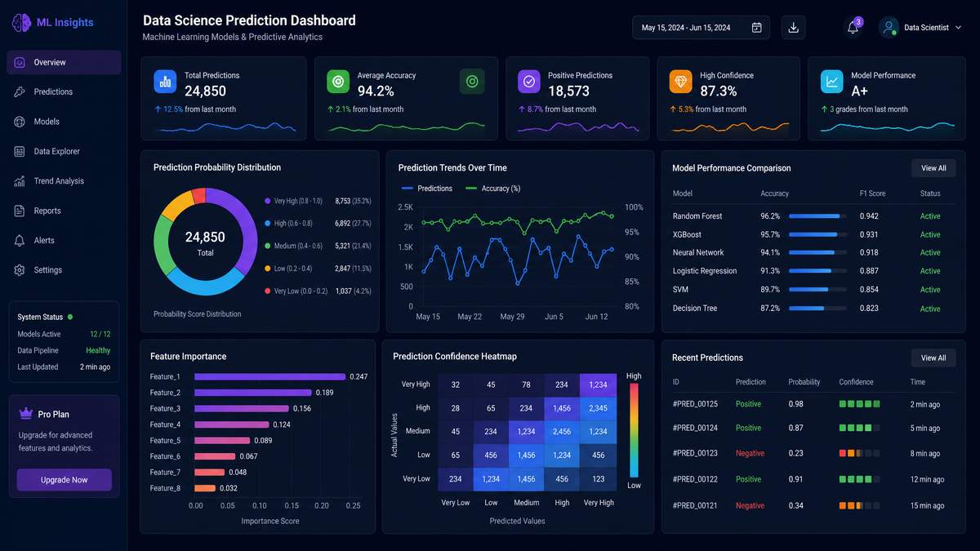The image size is (980, 551).
Task: Toggle Accuracy (%) series in trends legend
Action: (493, 189)
